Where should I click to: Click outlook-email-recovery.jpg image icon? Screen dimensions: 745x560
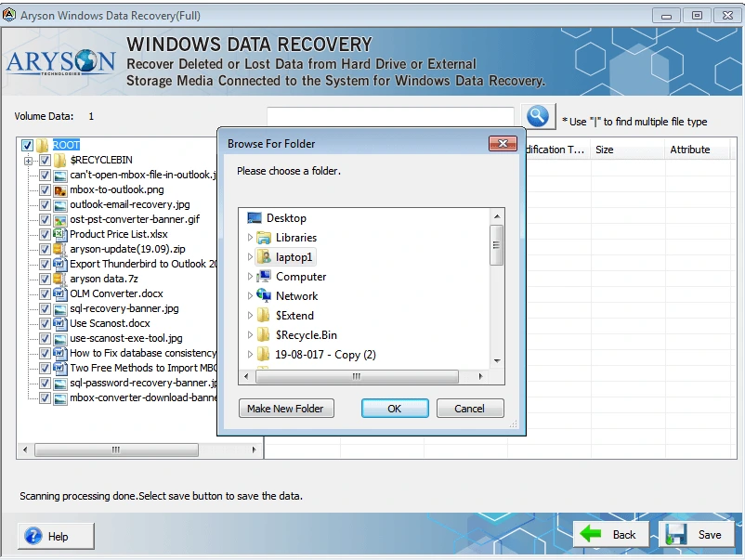pyautogui.click(x=59, y=204)
